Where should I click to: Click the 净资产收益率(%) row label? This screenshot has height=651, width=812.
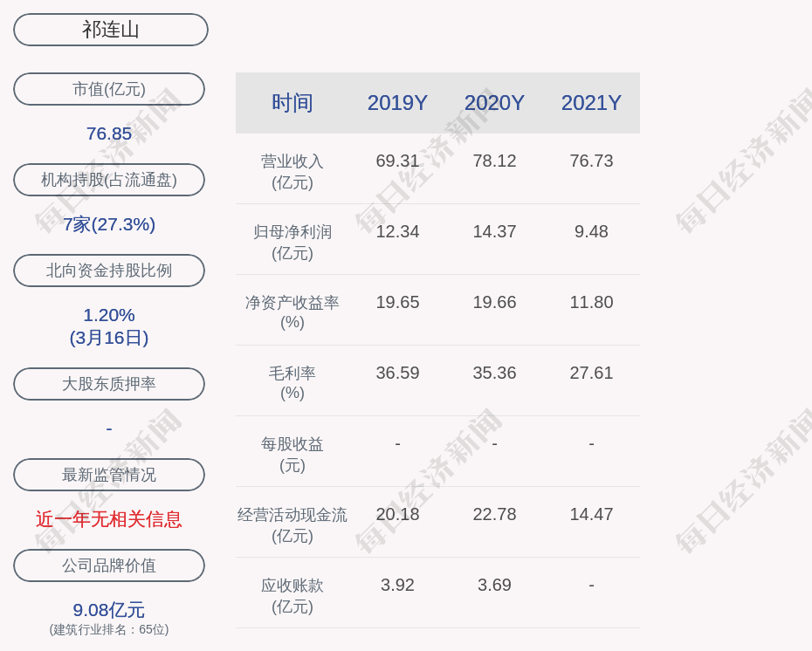point(292,312)
